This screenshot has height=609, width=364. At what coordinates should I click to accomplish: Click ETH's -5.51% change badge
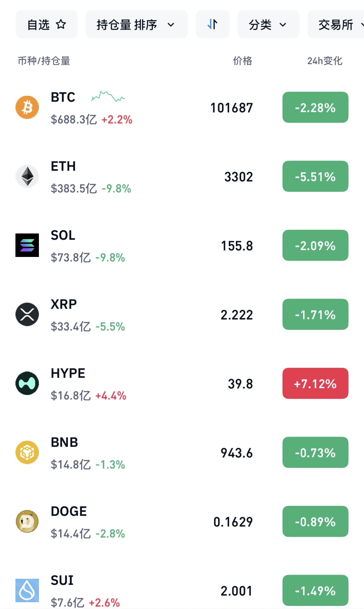click(x=315, y=176)
